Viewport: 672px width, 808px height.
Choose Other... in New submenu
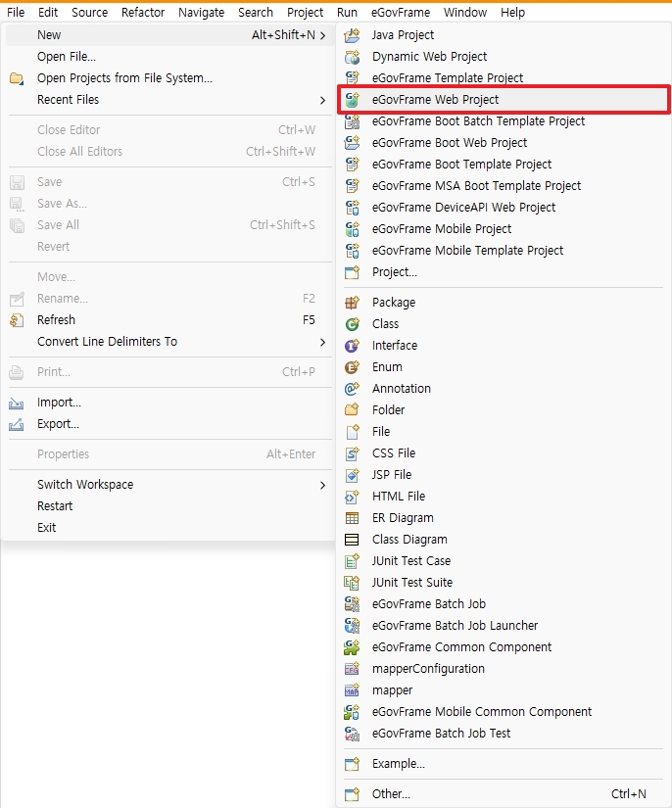[x=504, y=794]
